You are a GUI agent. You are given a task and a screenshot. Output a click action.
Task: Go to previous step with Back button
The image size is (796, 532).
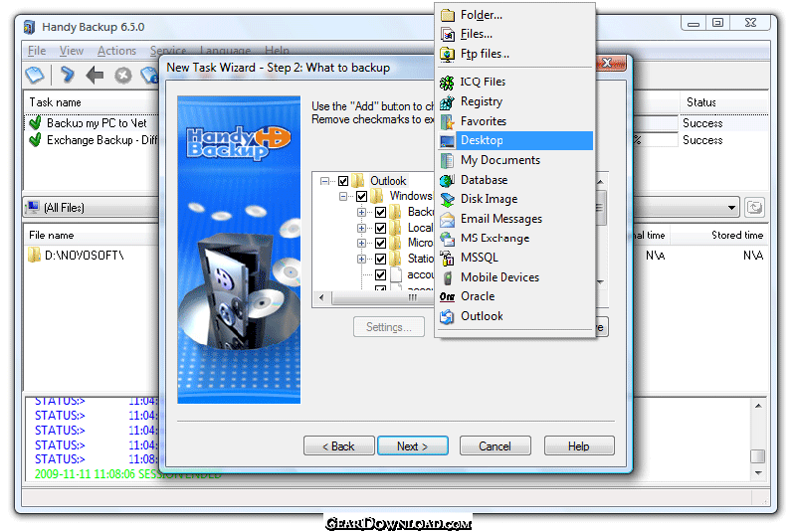click(x=338, y=446)
